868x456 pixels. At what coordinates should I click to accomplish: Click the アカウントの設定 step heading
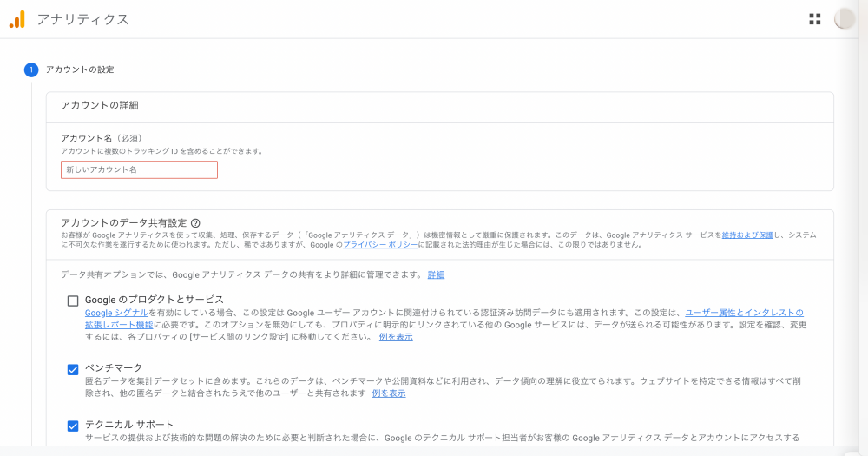pyautogui.click(x=80, y=69)
